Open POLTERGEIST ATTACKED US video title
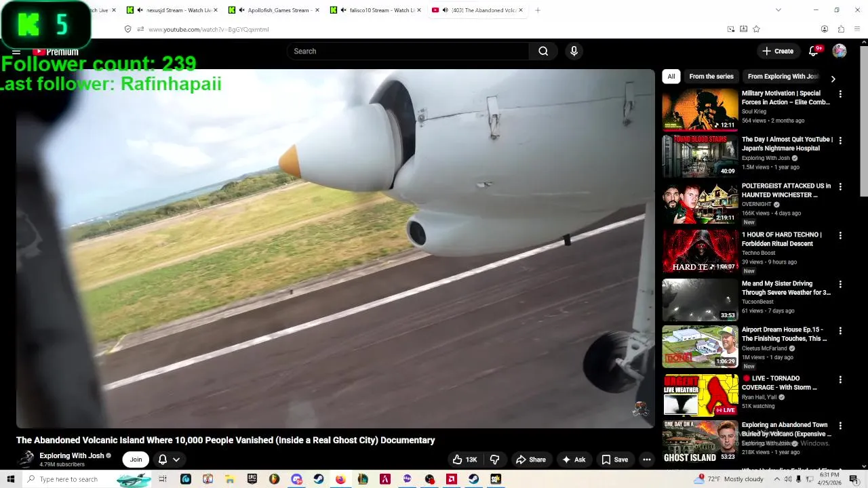The width and height of the screenshot is (868, 488). [786, 190]
